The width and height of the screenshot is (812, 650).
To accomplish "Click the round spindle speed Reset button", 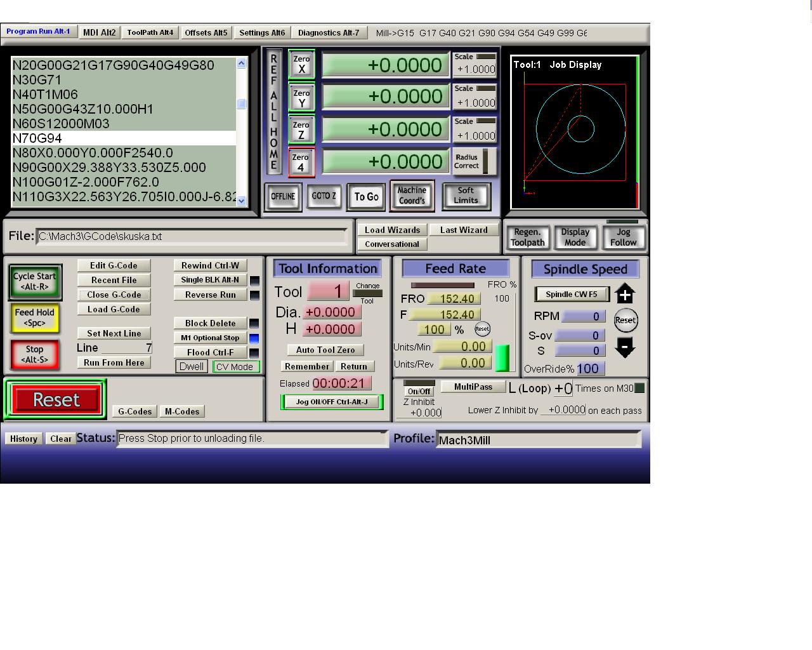I will point(625,320).
